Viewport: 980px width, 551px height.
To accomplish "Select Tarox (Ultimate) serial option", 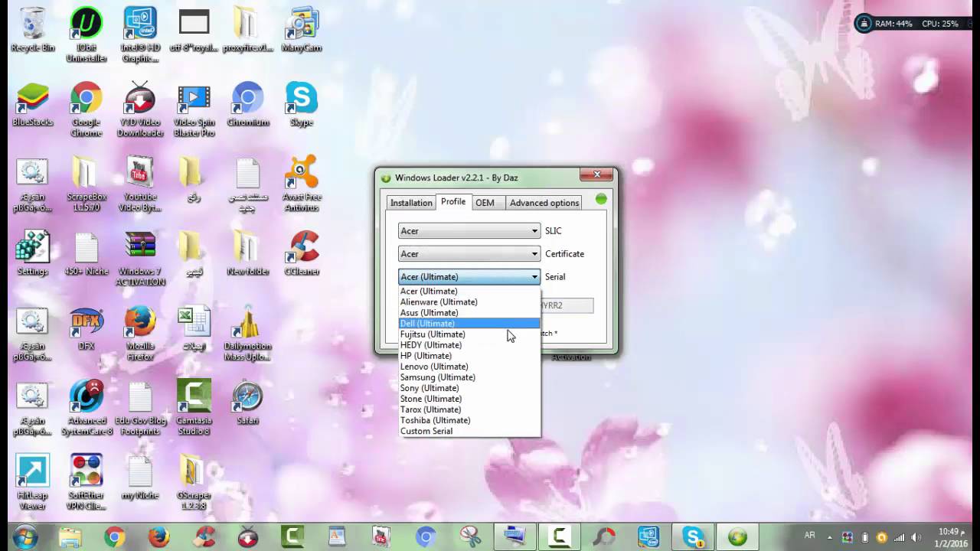I will pyautogui.click(x=469, y=409).
